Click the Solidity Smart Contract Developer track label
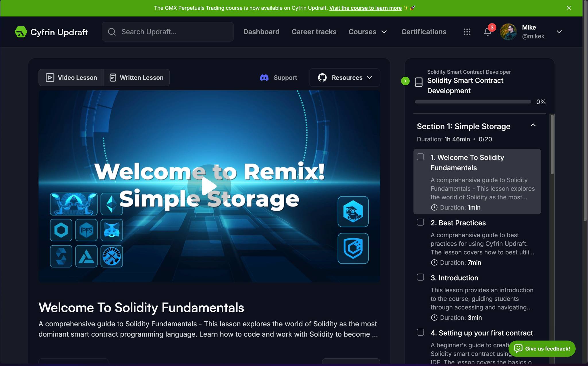The image size is (588, 366). (x=469, y=72)
